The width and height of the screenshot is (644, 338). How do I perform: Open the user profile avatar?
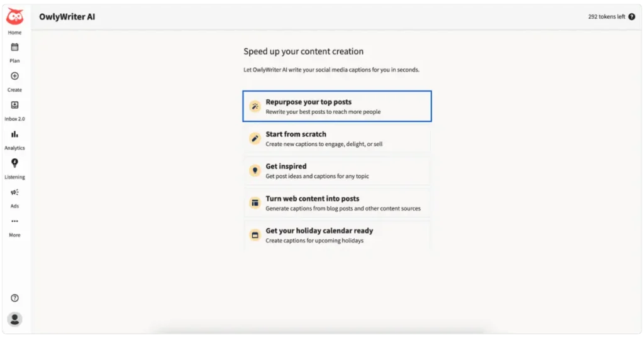click(x=15, y=319)
